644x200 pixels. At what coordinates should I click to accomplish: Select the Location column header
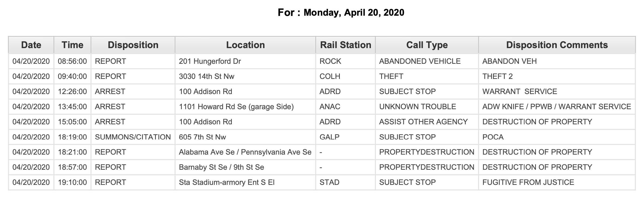point(245,45)
